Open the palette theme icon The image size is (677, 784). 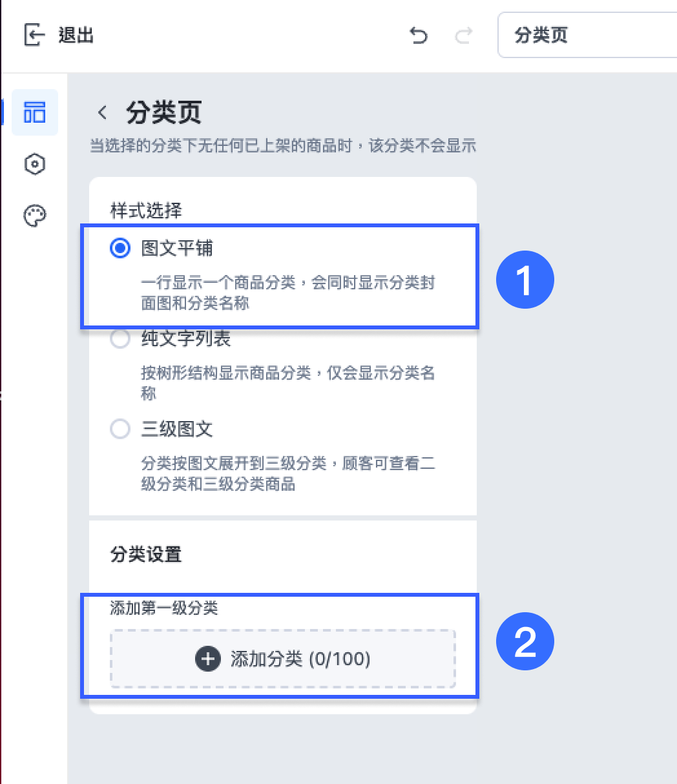(34, 216)
